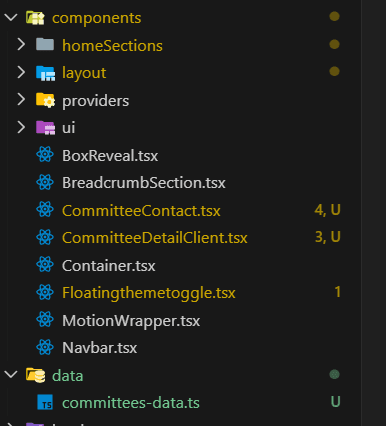This screenshot has height=426, width=386.
Task: Open MotionWrapper.tsx file
Action: (x=131, y=321)
